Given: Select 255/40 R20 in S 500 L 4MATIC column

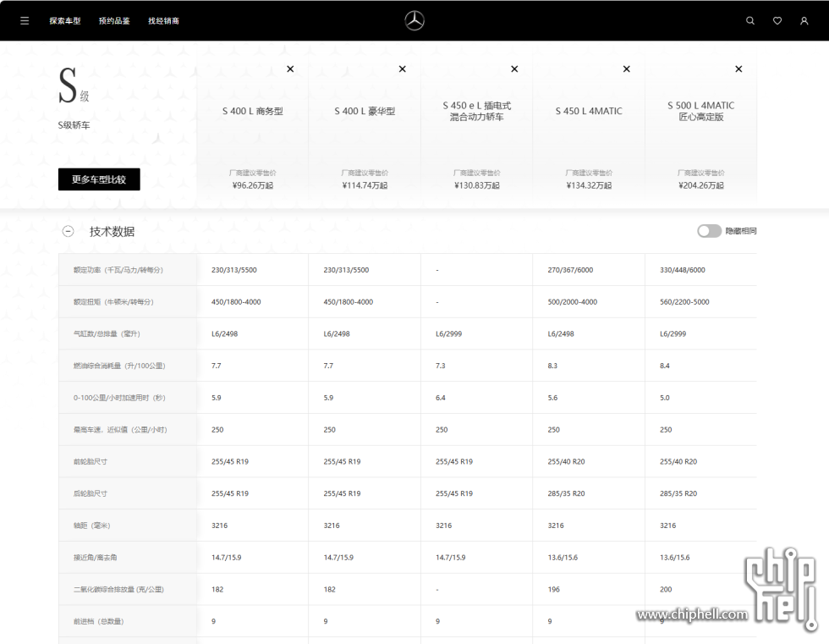Looking at the screenshot, I should coord(678,461).
